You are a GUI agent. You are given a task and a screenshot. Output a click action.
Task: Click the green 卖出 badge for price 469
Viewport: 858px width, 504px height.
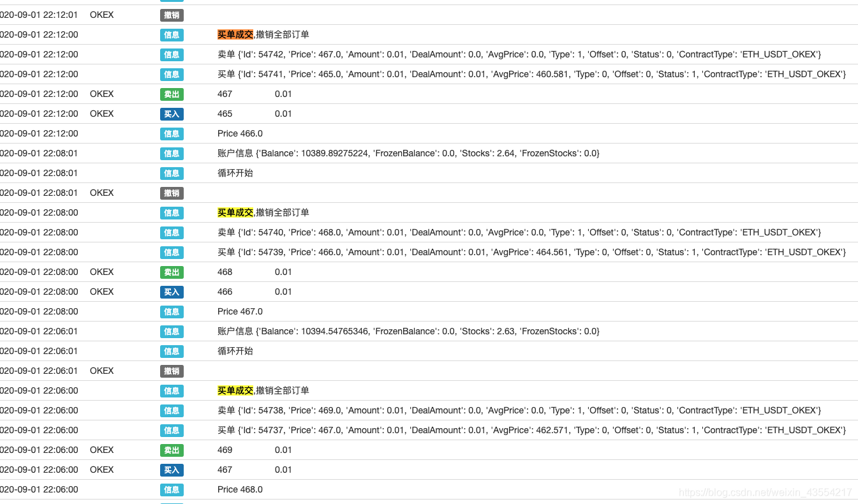click(172, 450)
